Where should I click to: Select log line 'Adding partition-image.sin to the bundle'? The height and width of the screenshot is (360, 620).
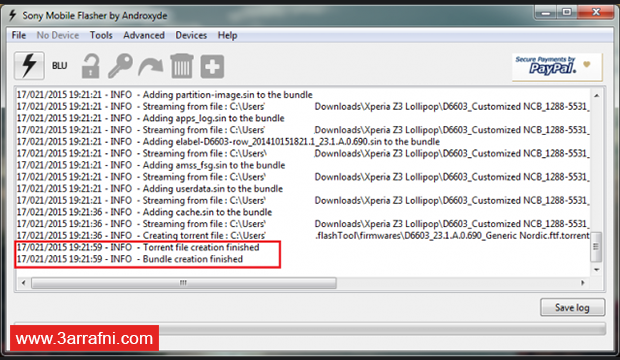coord(164,95)
